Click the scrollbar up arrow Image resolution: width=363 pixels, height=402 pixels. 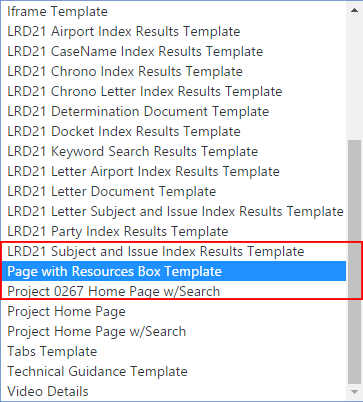tap(354, 10)
